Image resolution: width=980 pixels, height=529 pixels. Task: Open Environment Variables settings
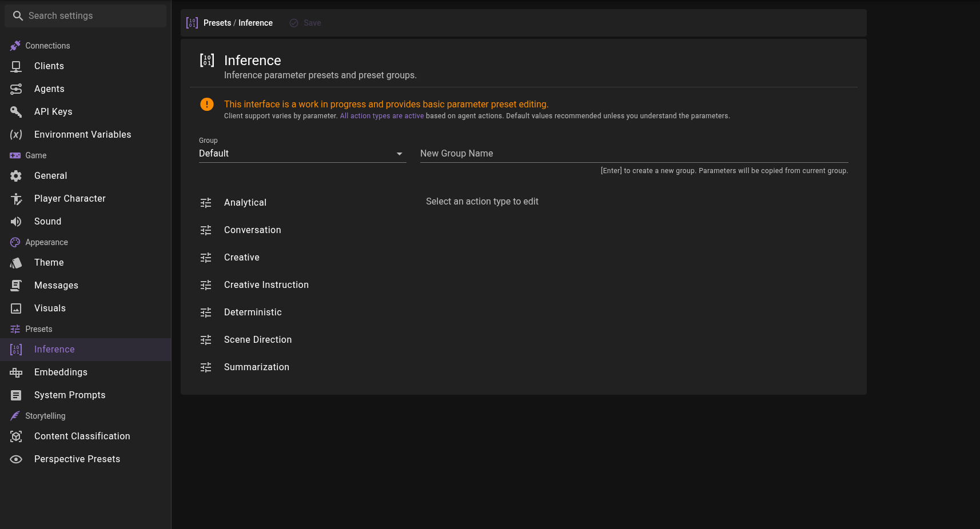click(86, 135)
